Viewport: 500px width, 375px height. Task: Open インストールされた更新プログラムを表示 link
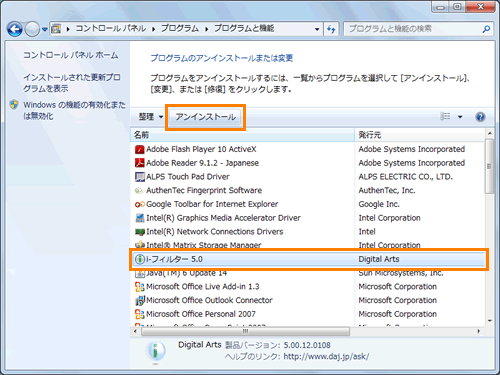tap(72, 83)
